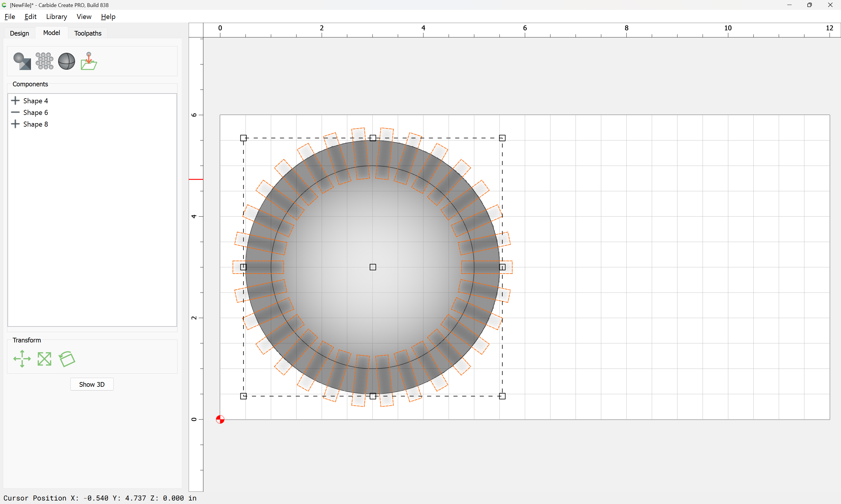Click the red origin marker

[220, 419]
